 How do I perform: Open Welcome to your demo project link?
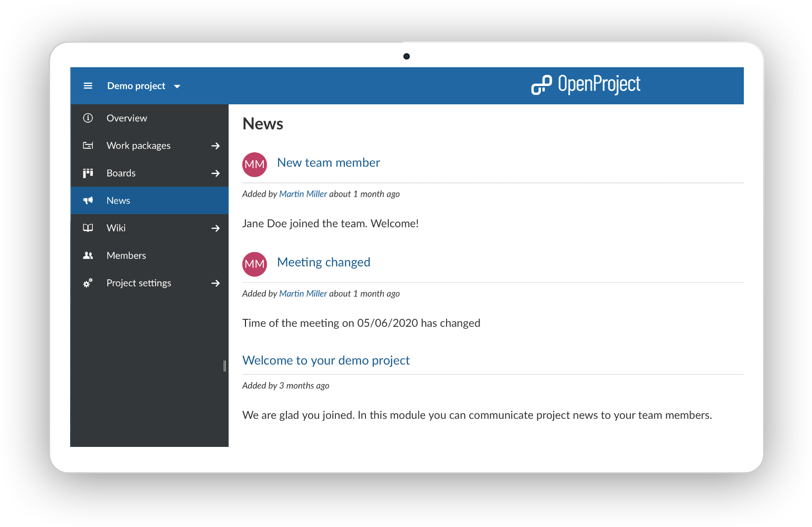pos(326,360)
